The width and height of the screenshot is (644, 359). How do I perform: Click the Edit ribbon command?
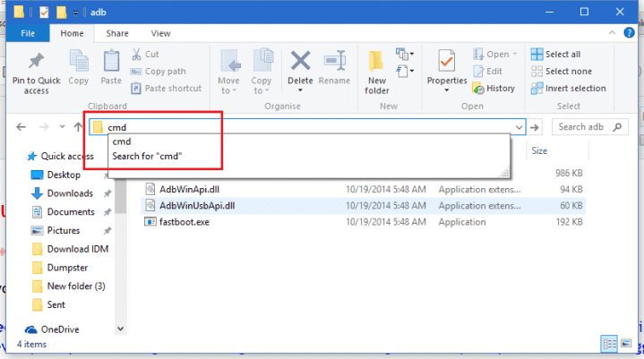488,72
